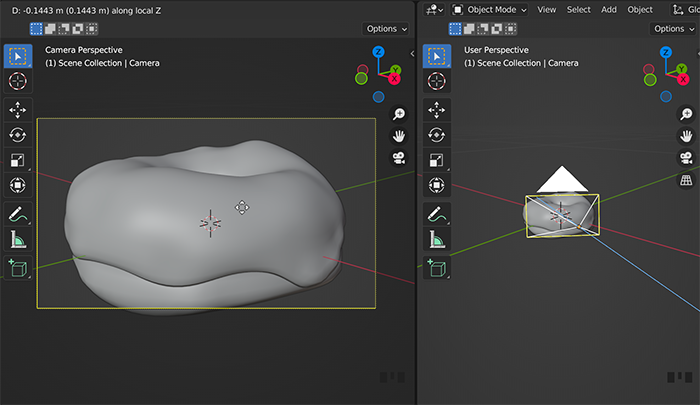Activate the Annotate pencil tool in left viewport
Image resolution: width=700 pixels, height=405 pixels.
coord(19,214)
